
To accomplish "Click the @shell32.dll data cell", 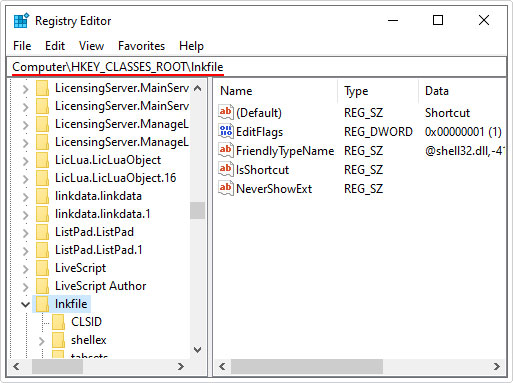I will 464,151.
